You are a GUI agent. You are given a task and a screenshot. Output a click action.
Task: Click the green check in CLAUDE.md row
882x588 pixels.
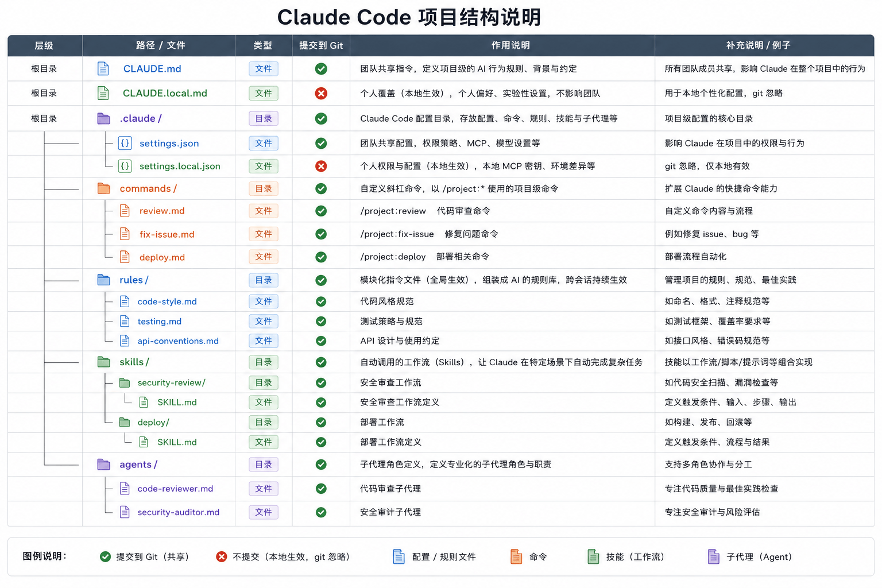[321, 69]
